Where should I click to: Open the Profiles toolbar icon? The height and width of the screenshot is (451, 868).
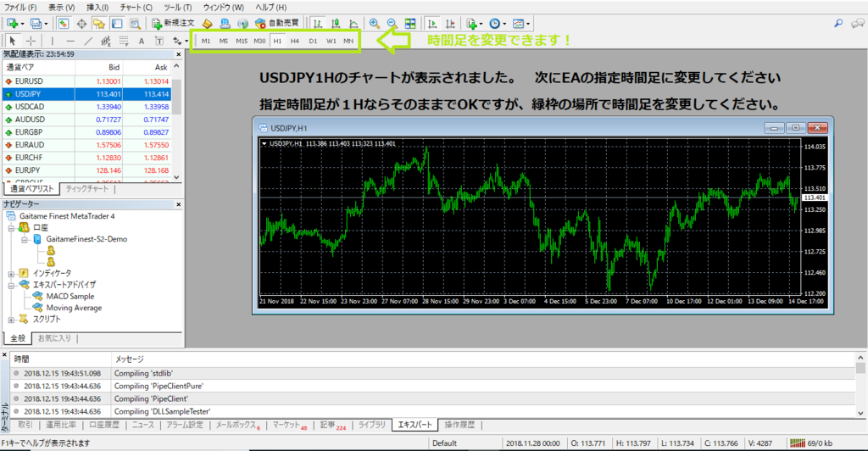tap(36, 23)
